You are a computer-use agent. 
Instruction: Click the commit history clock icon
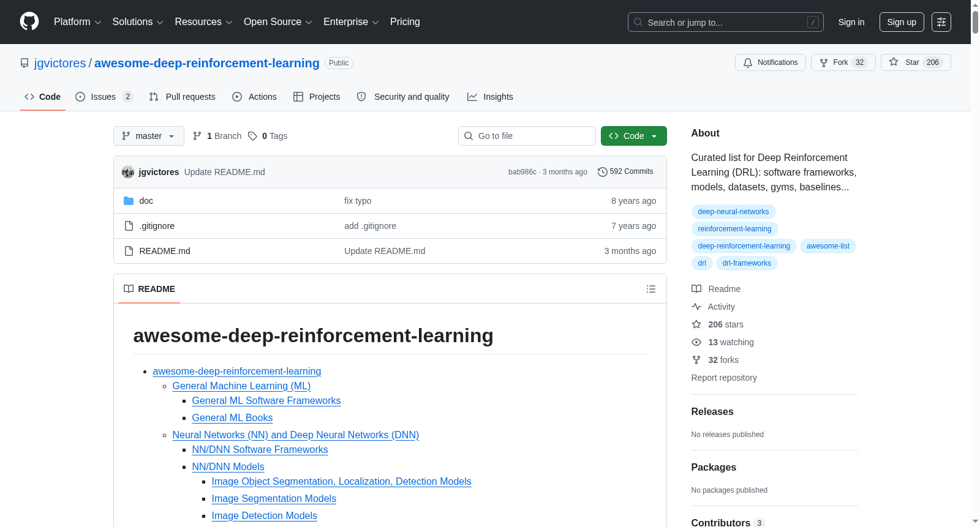tap(602, 172)
